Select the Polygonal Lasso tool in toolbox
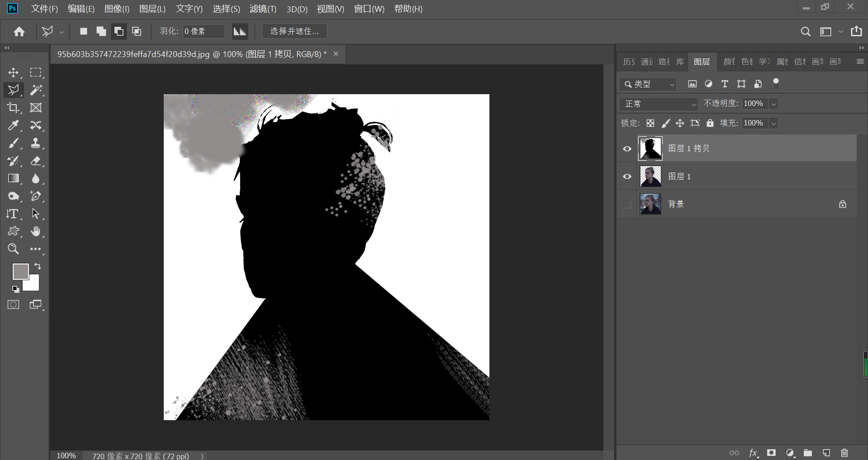This screenshot has width=868, height=460. tap(14, 90)
